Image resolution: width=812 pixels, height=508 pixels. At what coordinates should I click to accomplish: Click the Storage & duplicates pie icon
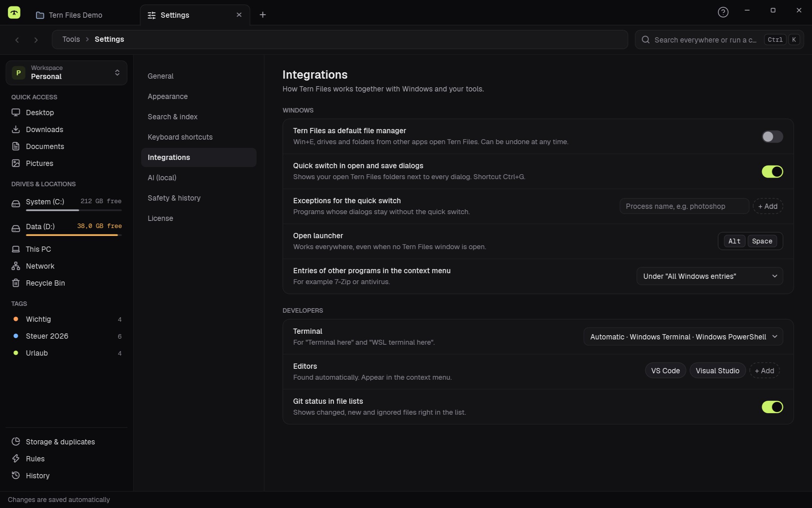[16, 442]
